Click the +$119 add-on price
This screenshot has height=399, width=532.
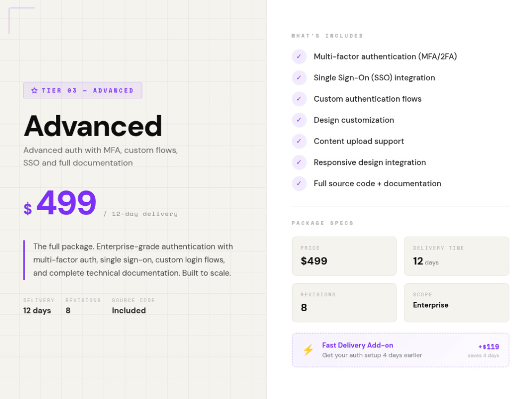coord(488,347)
